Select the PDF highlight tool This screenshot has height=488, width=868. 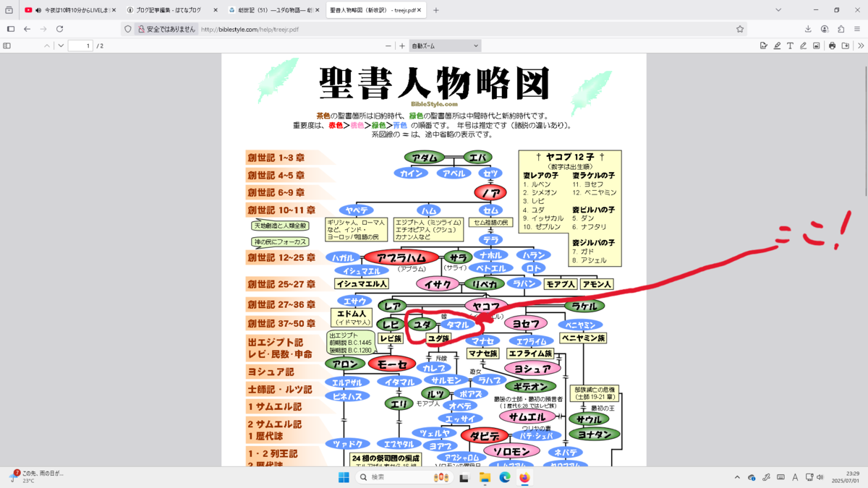click(x=777, y=46)
